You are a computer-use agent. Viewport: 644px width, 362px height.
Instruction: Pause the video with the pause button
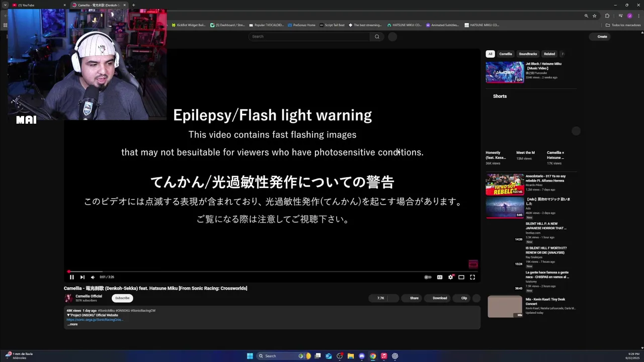click(x=71, y=277)
